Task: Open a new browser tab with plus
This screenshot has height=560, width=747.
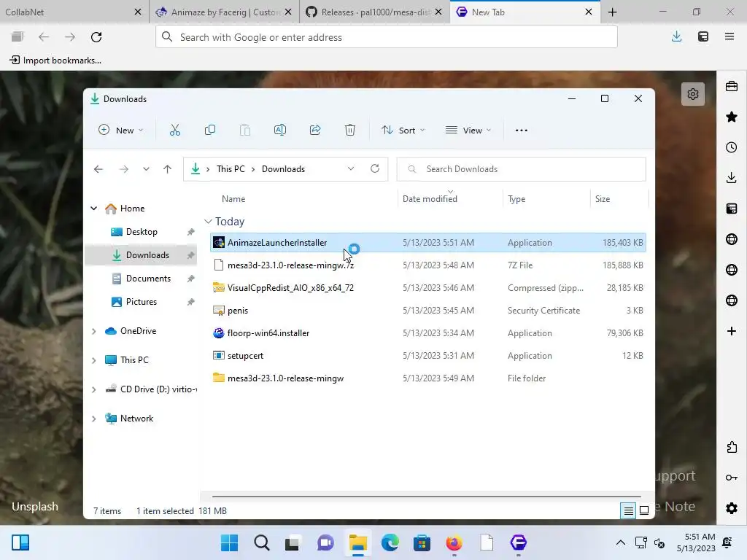Action: point(613,12)
